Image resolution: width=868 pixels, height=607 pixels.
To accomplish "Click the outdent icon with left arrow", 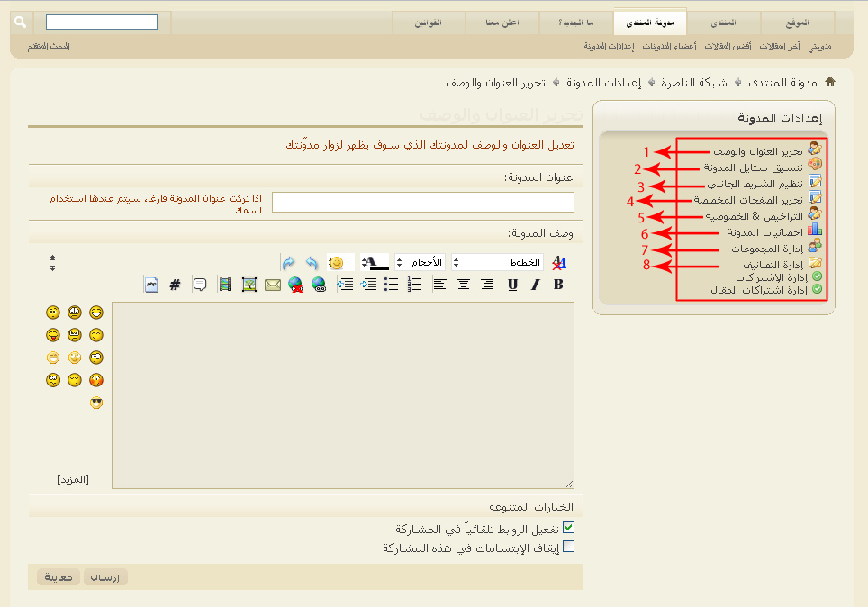I will 345,284.
